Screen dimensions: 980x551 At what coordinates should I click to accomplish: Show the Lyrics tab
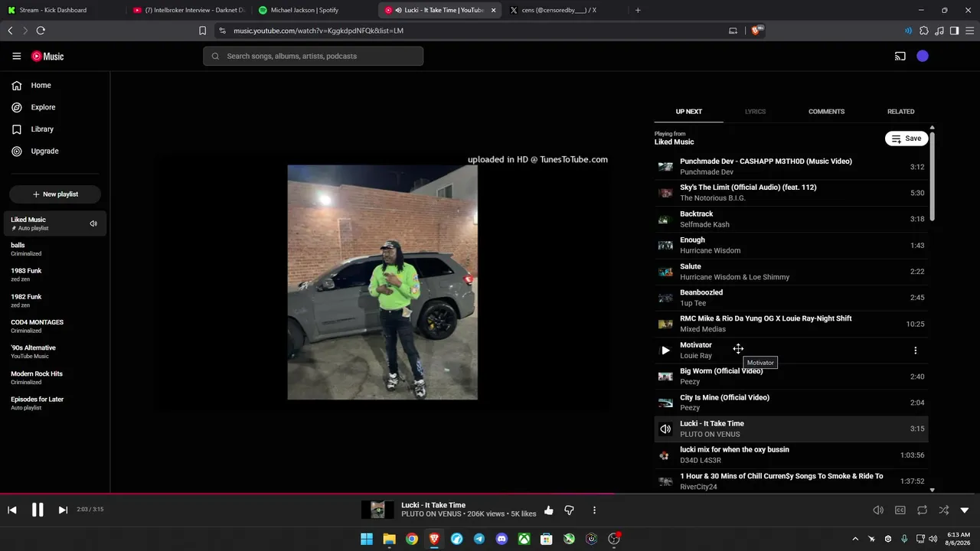pos(755,112)
